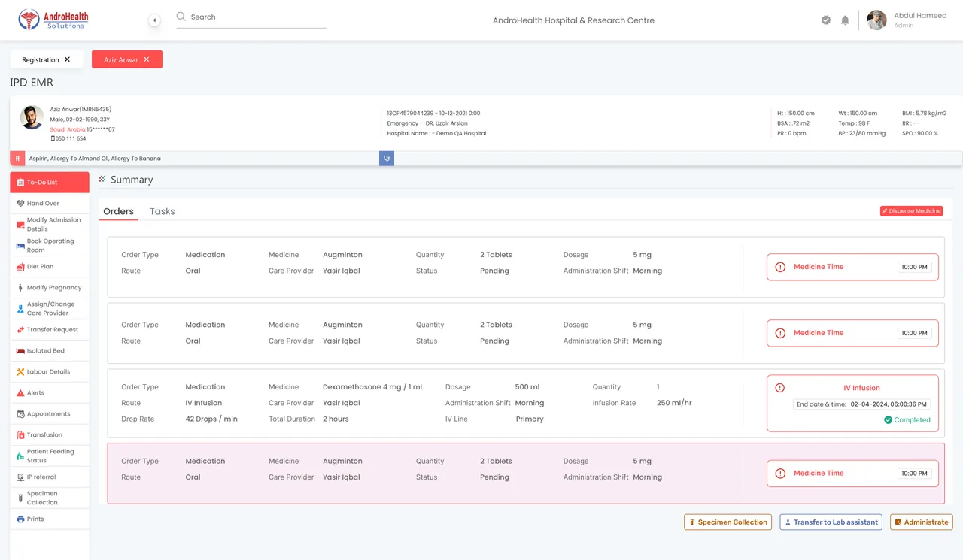Click the red allergy alert icon
This screenshot has width=963, height=560.
click(x=17, y=159)
